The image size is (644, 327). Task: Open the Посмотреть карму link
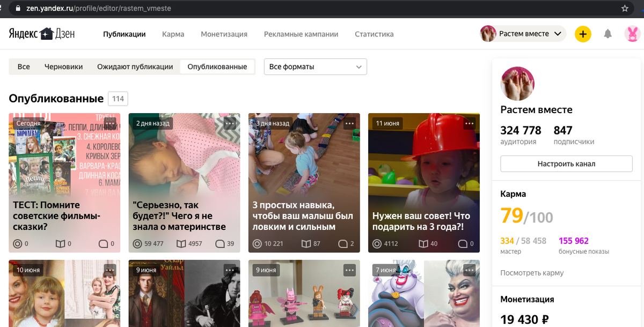tap(532, 273)
